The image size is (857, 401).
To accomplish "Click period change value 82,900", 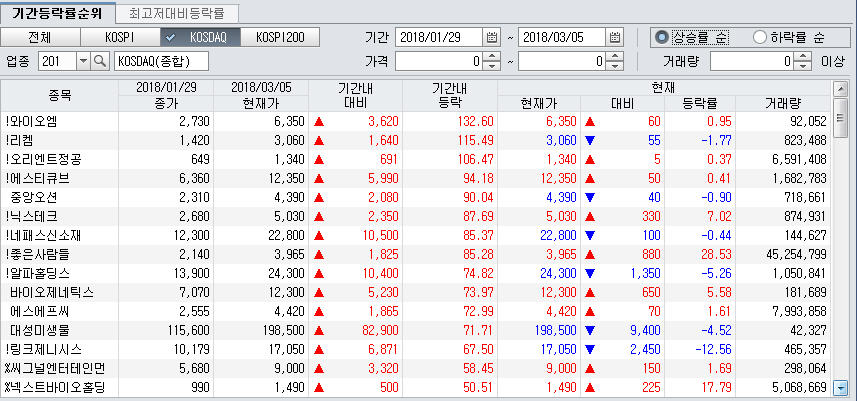I will [378, 331].
